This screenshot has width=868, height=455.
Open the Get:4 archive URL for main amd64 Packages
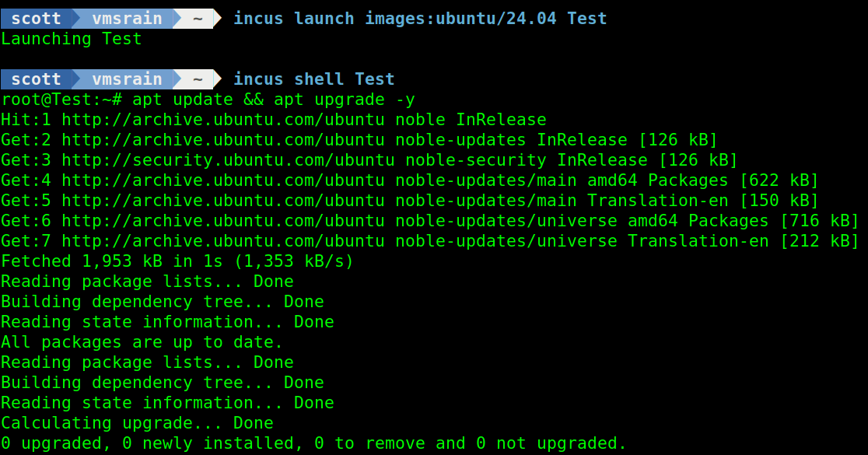point(222,180)
